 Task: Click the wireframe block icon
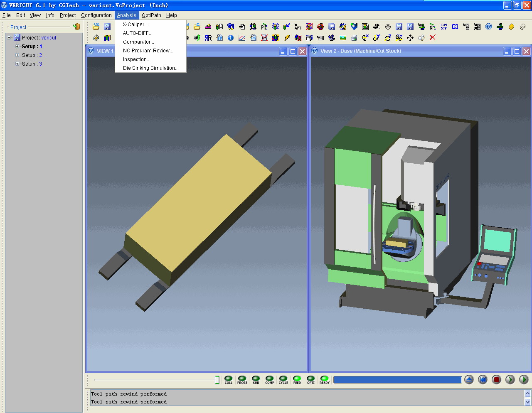tap(522, 27)
